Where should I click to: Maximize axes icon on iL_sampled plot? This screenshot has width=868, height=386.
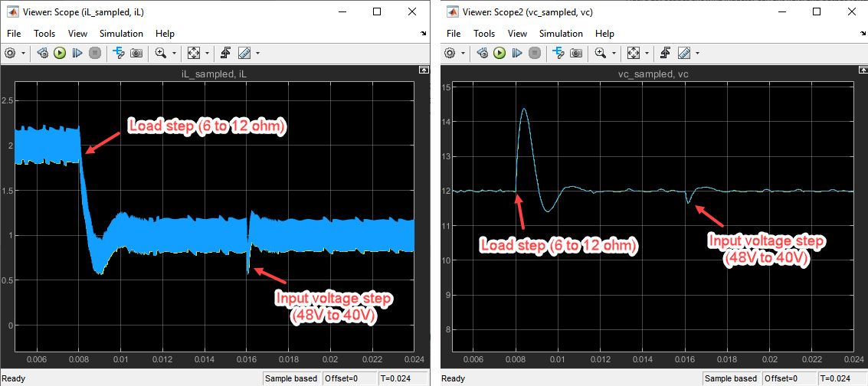[x=423, y=69]
